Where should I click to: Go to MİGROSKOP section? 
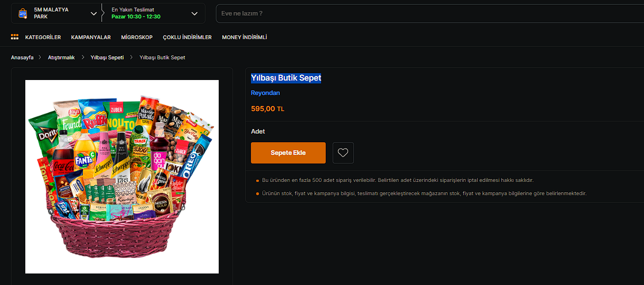[137, 37]
